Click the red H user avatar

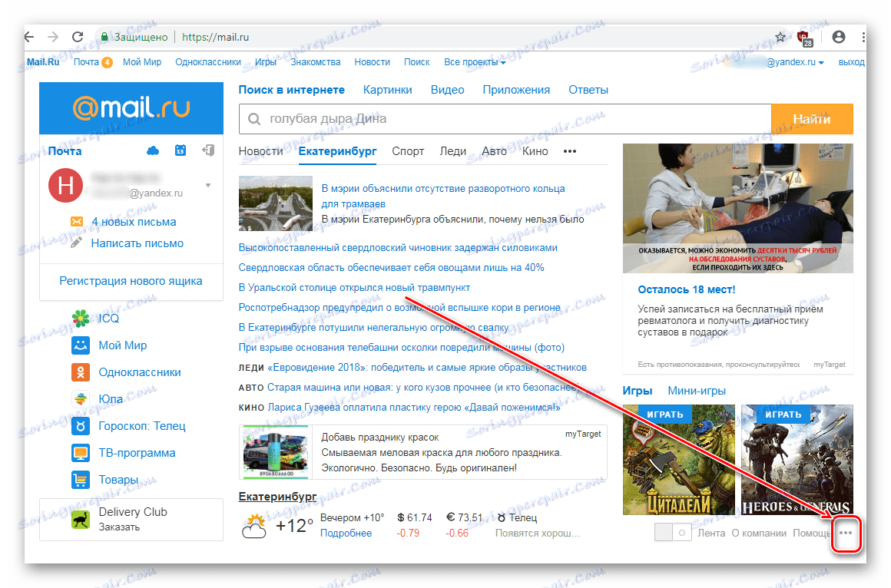(65, 185)
